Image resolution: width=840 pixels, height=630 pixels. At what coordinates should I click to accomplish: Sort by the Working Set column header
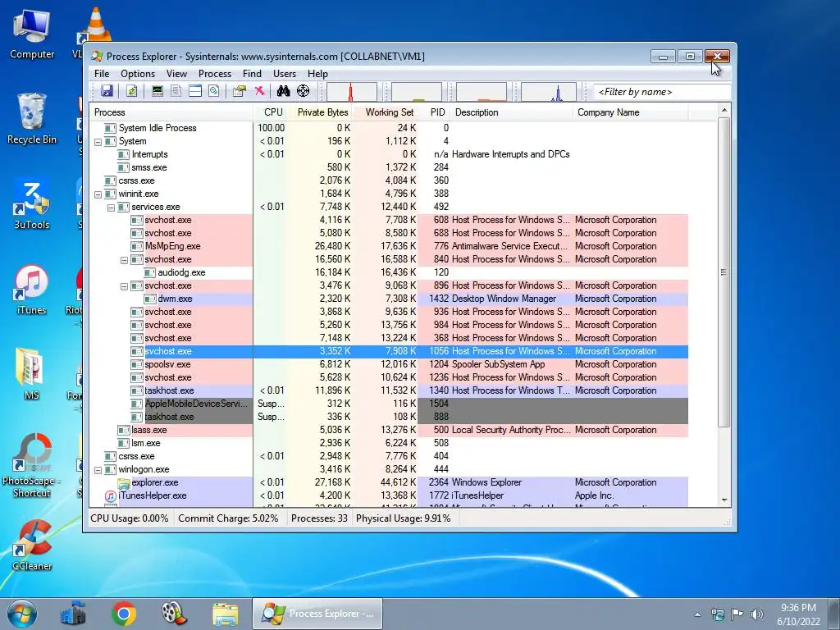(x=386, y=112)
